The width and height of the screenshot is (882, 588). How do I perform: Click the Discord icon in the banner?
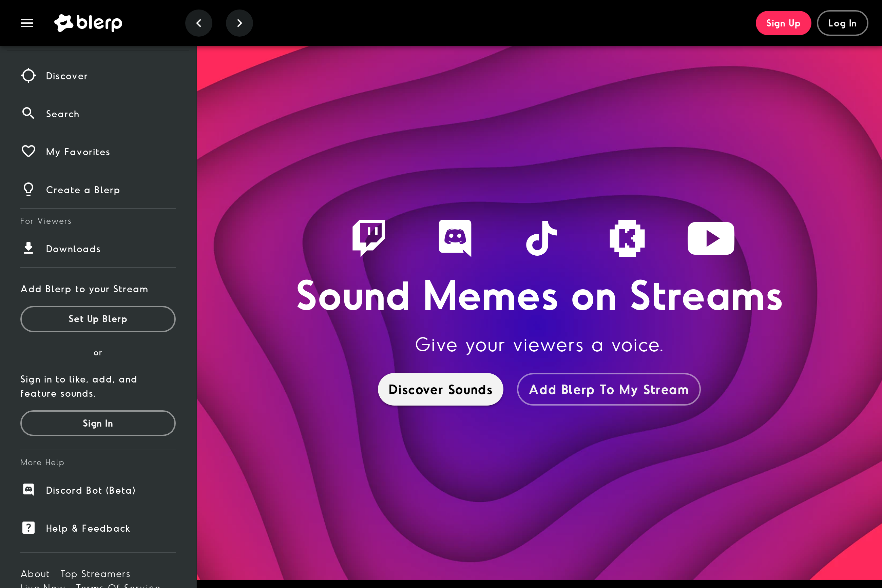point(455,238)
